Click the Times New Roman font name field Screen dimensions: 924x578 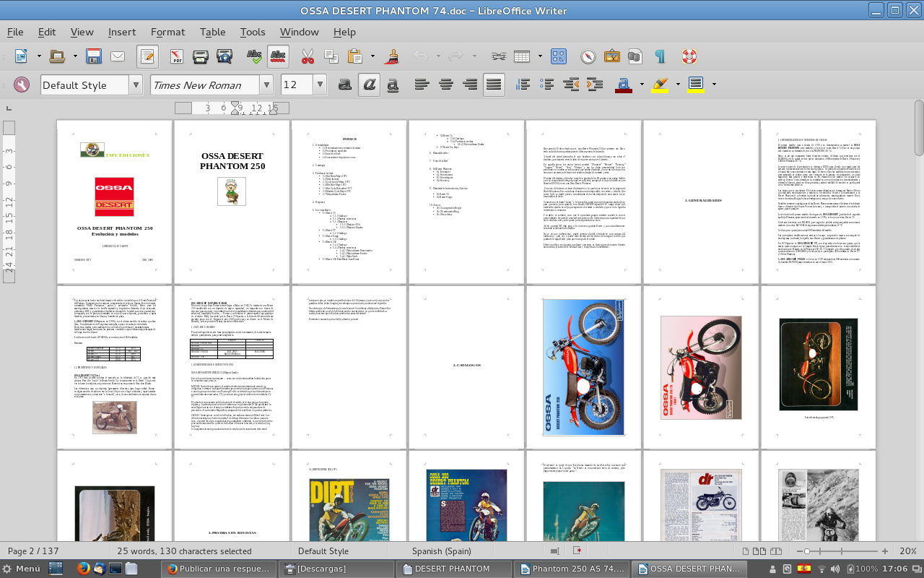point(205,85)
